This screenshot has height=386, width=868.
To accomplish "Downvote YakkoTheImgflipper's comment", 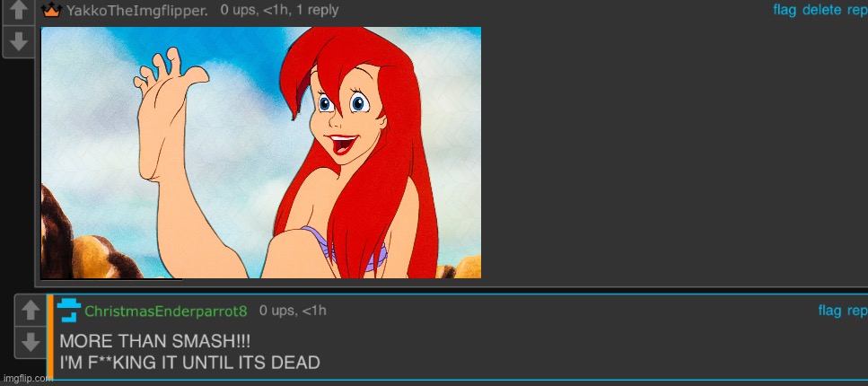I will click(x=19, y=41).
